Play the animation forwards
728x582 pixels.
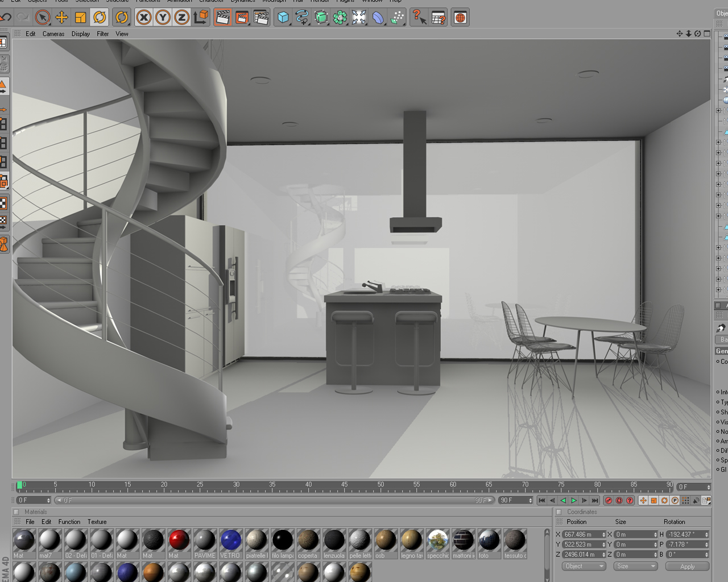point(574,501)
